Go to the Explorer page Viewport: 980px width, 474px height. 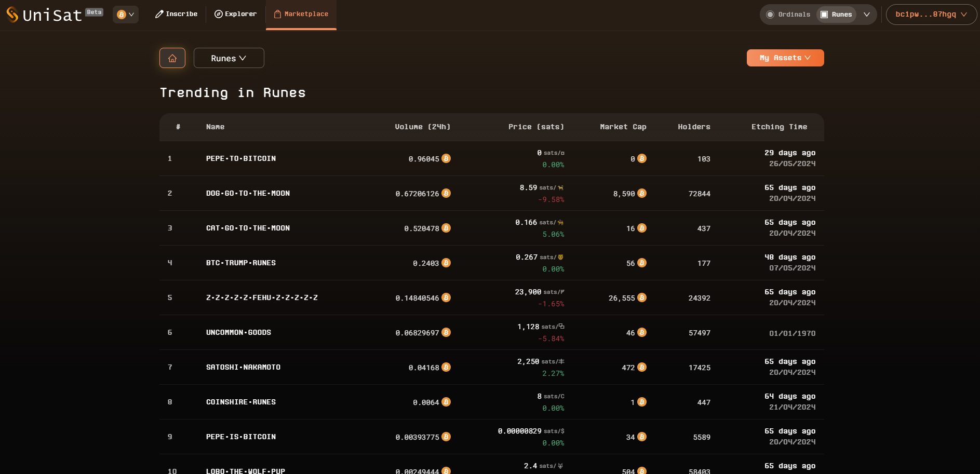236,14
